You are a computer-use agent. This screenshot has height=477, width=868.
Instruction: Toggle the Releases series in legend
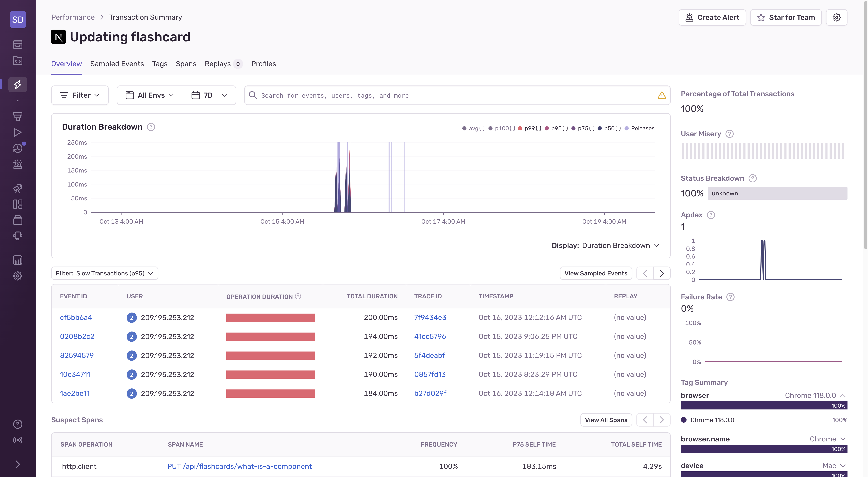click(639, 128)
